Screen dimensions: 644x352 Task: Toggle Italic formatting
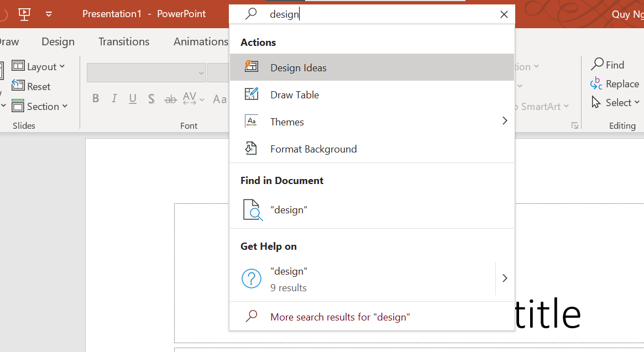click(x=114, y=98)
